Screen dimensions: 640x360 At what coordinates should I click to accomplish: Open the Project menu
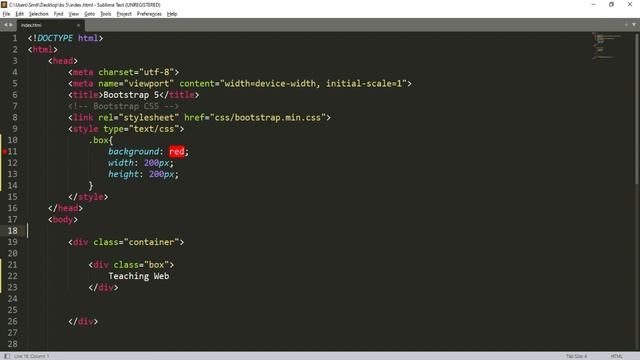pyautogui.click(x=124, y=14)
